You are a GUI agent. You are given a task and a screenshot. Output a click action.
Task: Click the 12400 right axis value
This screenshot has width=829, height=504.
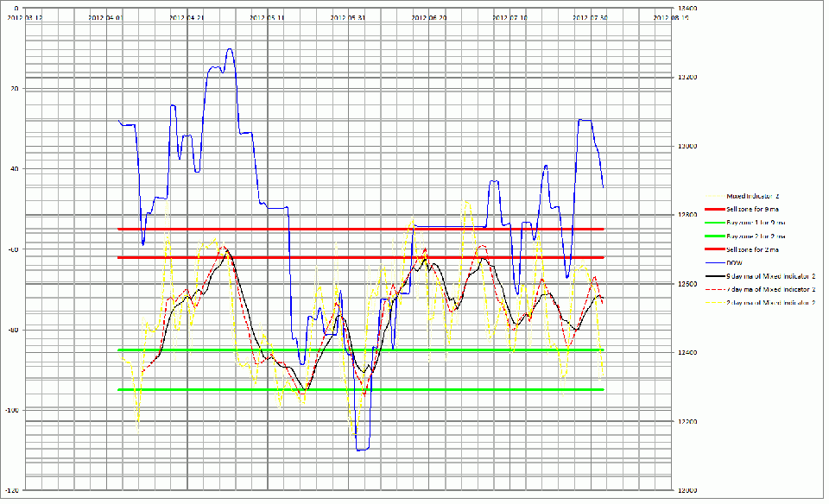point(687,353)
